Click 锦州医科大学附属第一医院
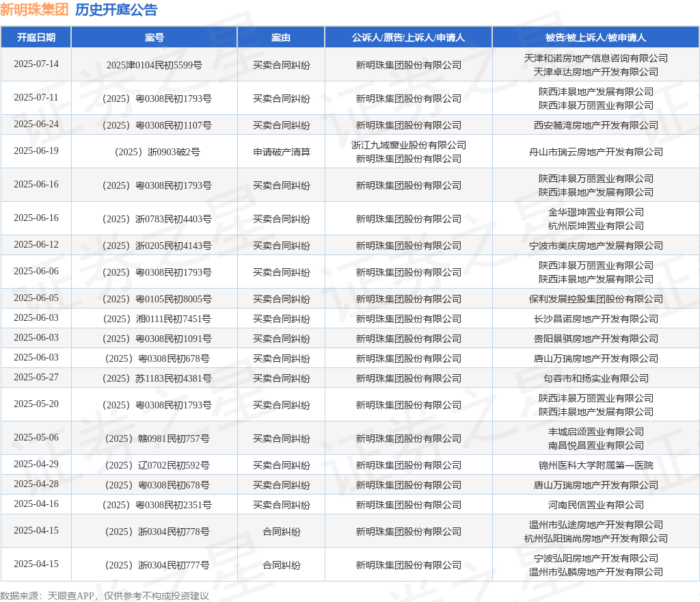700x602 pixels. pos(596,465)
